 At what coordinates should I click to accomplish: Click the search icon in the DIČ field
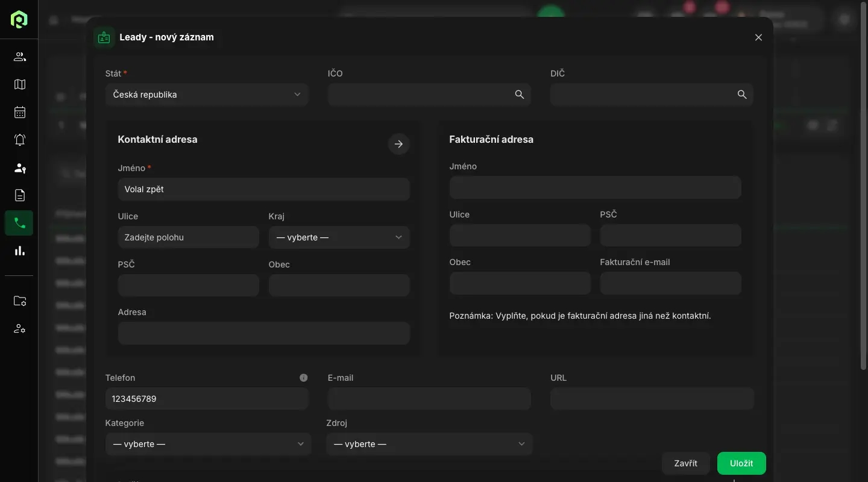[x=741, y=95]
